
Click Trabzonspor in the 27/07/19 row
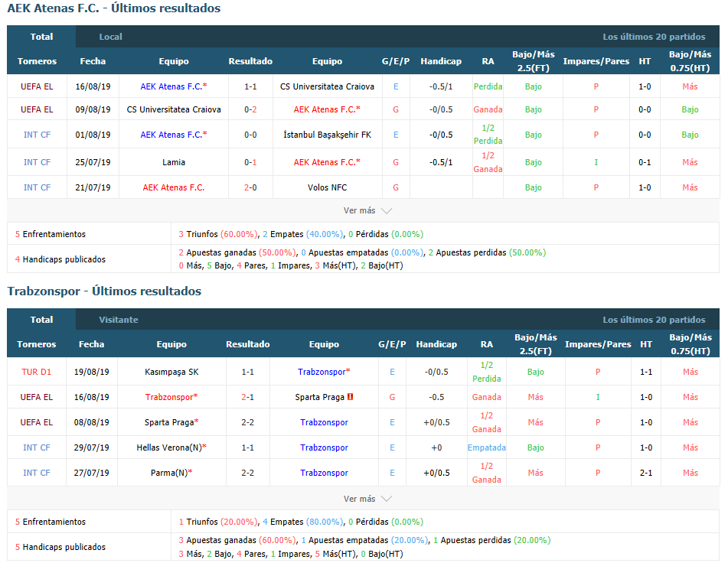pos(324,473)
